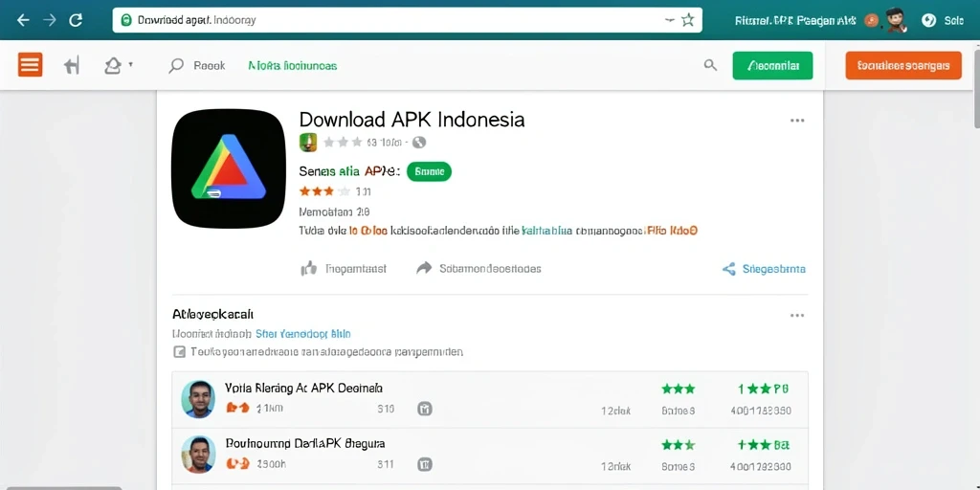
Task: Open the green navigation link in header
Action: [x=293, y=66]
